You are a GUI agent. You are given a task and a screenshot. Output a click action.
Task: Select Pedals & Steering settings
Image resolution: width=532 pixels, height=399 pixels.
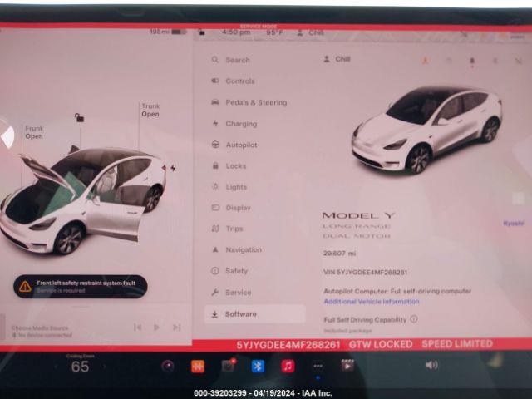tap(249, 102)
